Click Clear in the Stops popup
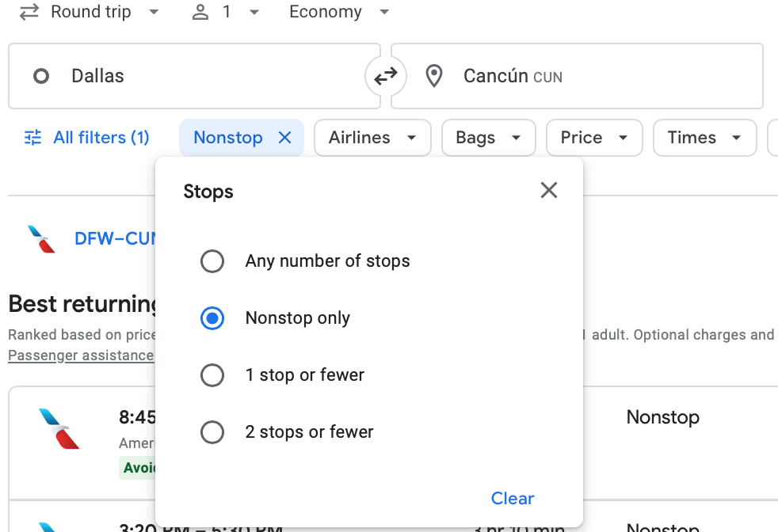Viewport: 778px width, 532px height. click(x=513, y=498)
